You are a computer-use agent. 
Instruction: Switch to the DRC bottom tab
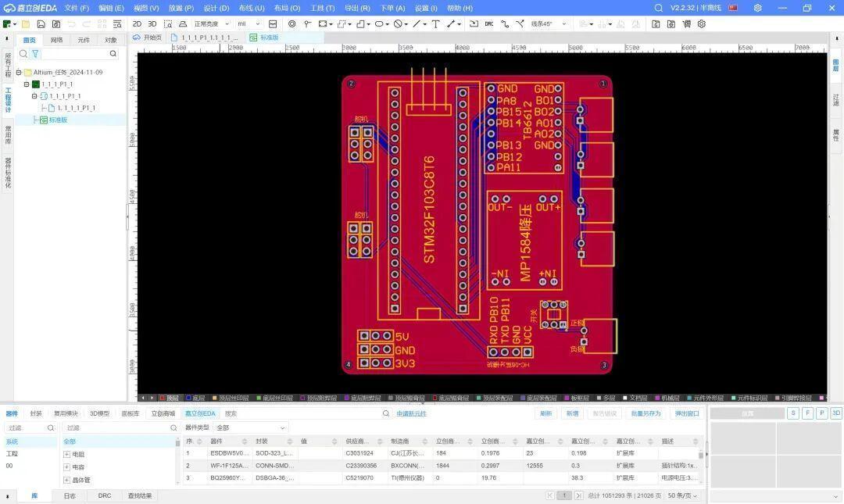105,495
